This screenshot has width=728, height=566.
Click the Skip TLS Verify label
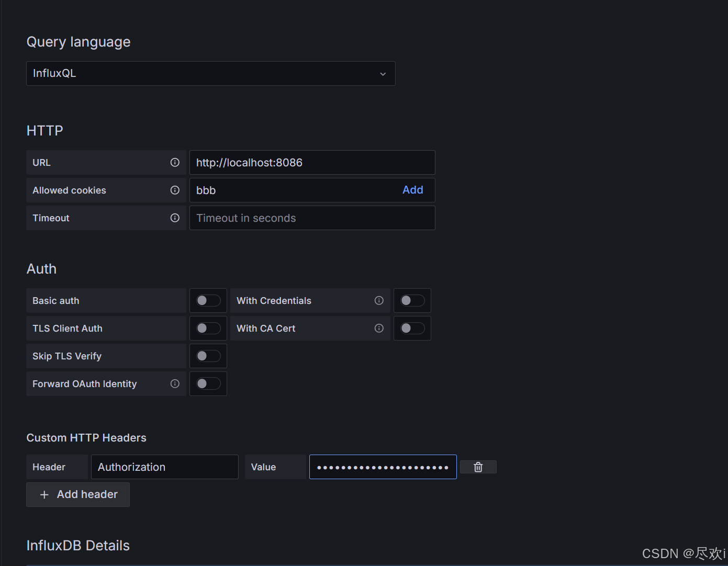point(67,356)
